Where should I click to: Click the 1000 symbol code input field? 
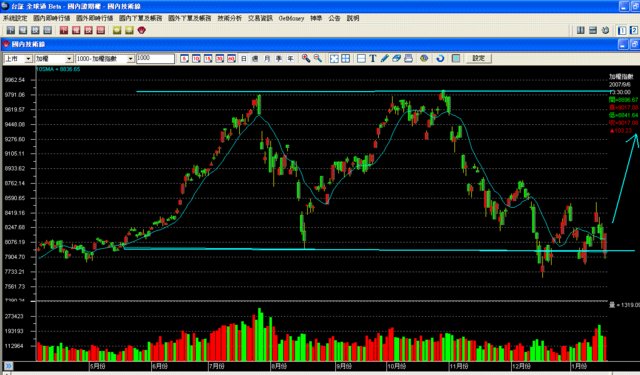pyautogui.click(x=155, y=58)
